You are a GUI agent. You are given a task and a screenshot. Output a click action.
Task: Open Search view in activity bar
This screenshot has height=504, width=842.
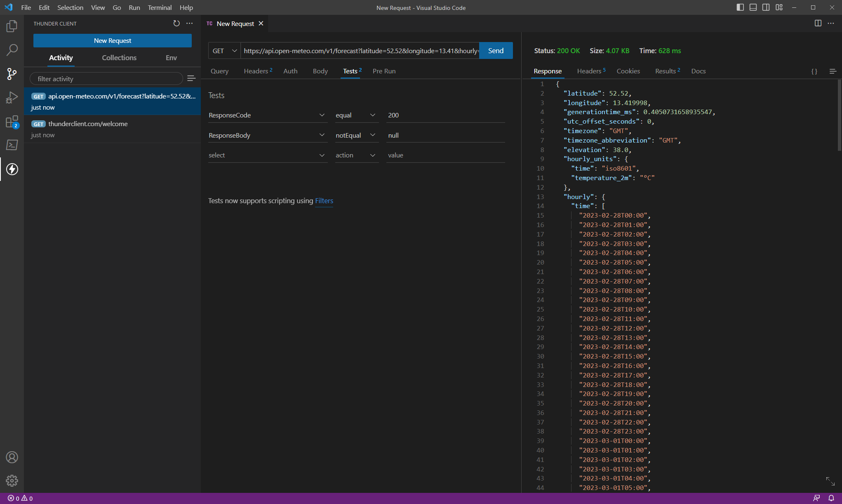[12, 50]
